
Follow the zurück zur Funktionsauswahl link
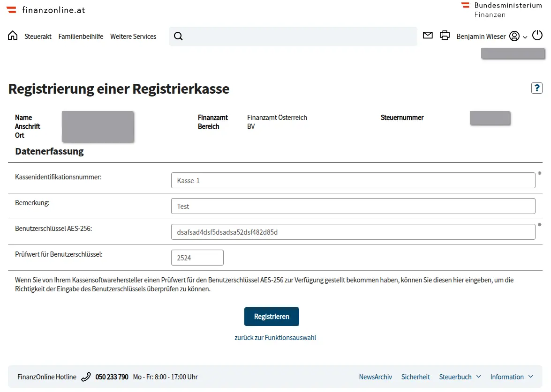coord(275,337)
